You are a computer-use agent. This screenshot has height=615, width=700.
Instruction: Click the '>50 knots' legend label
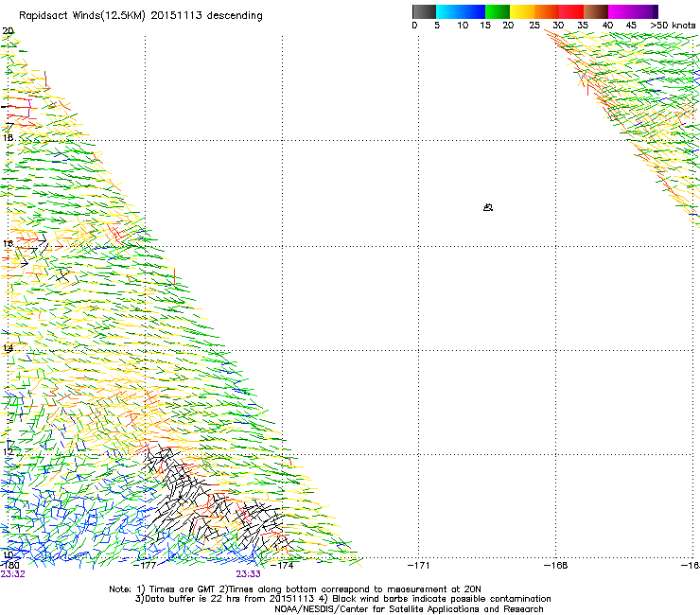click(673, 26)
